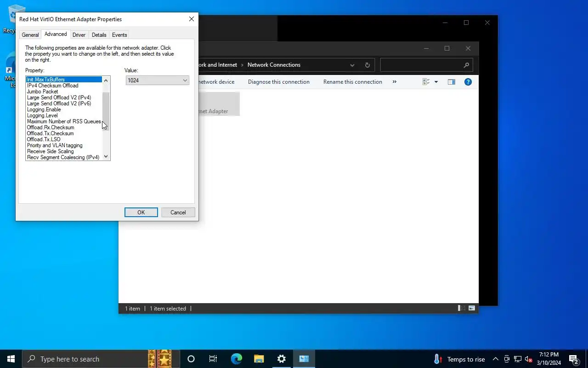This screenshot has height=368, width=588.
Task: Toggle the preview pane icon
Action: pos(452,82)
